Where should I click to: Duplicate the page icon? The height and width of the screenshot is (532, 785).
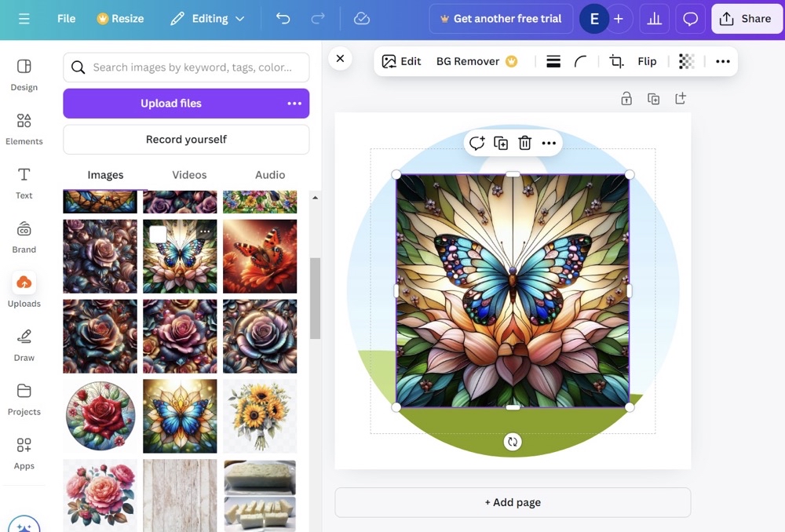653,99
